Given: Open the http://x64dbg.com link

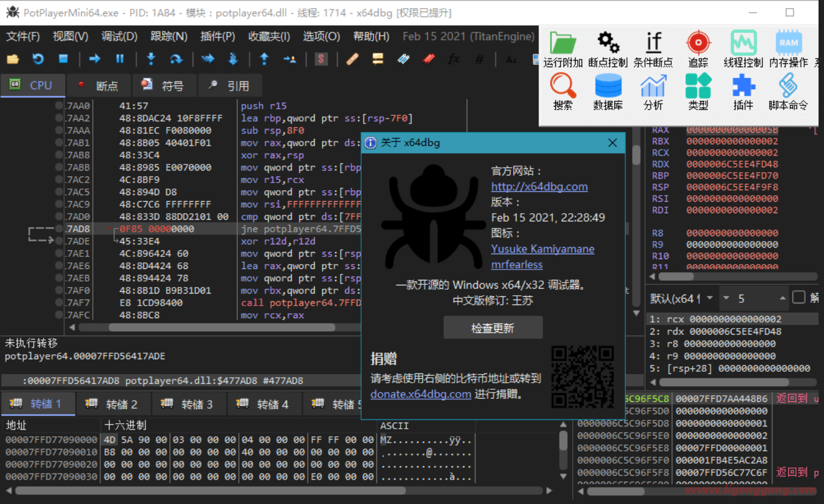Looking at the screenshot, I should coord(539,187).
